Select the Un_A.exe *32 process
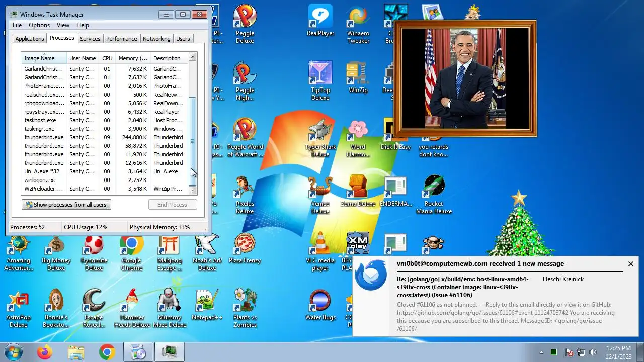 point(104,171)
